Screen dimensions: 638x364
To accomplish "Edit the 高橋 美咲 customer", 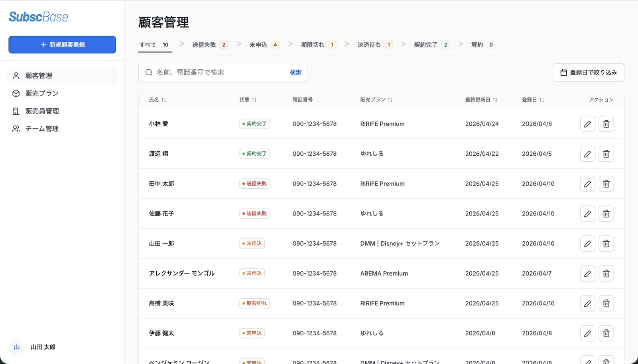I will coord(587,303).
